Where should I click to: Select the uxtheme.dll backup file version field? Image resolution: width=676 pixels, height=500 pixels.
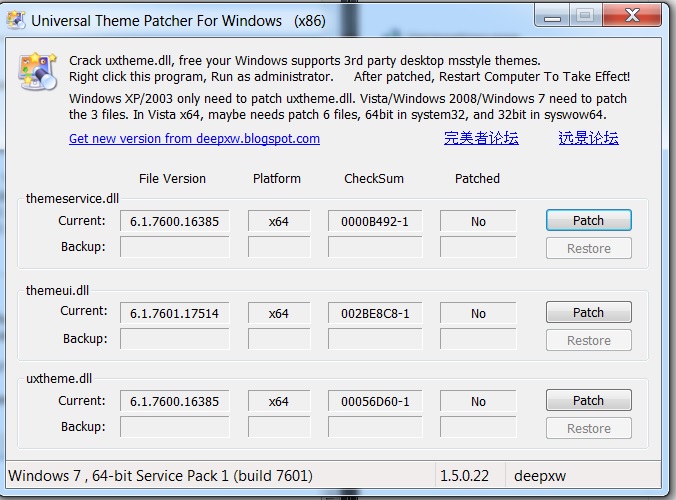(x=175, y=427)
